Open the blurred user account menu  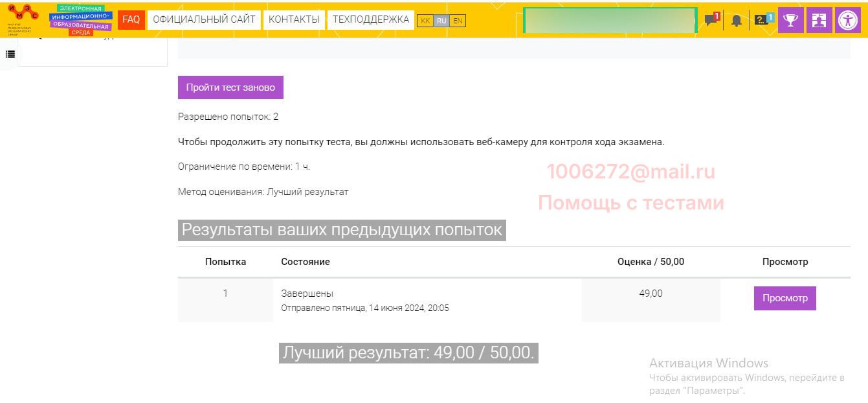coord(609,20)
